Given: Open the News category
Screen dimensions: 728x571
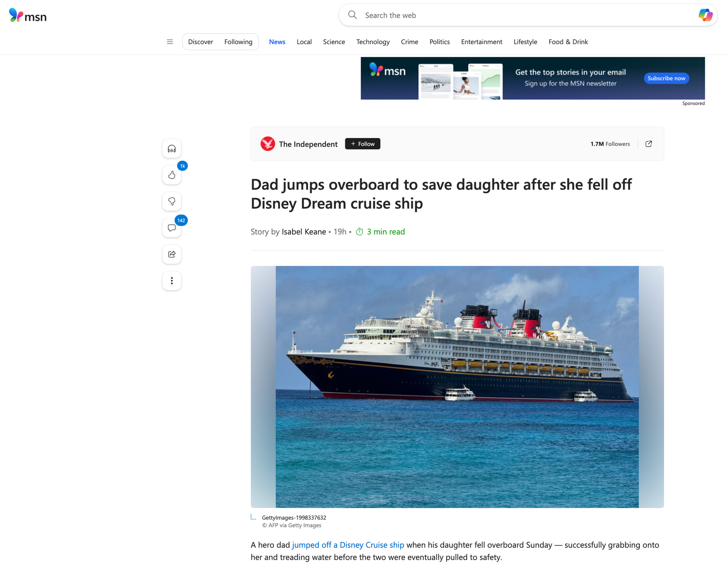Looking at the screenshot, I should click(x=277, y=42).
